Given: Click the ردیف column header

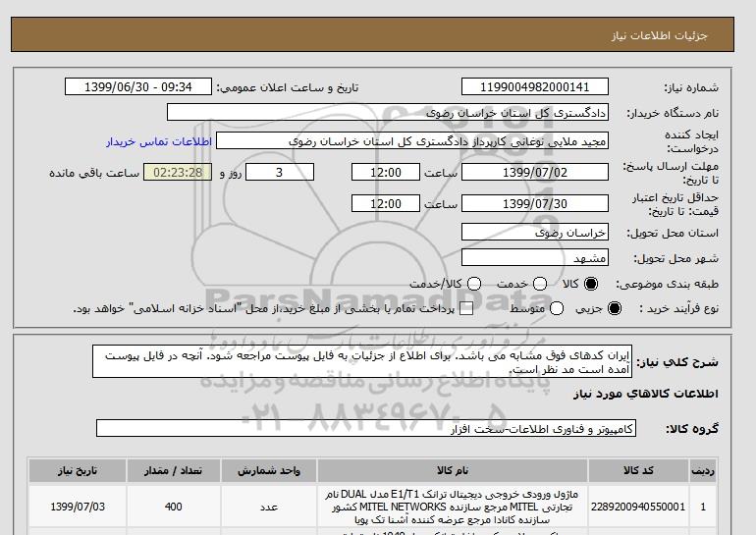Looking at the screenshot, I should click(703, 471).
